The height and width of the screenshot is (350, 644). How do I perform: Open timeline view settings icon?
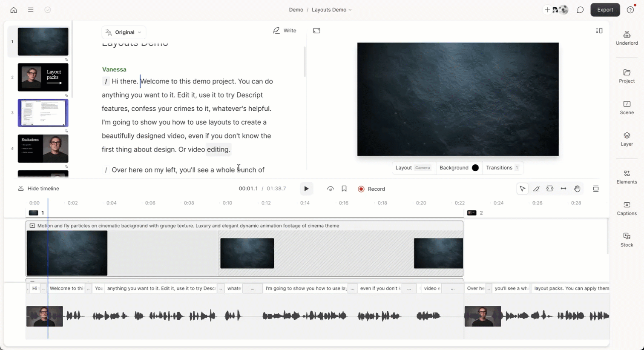coord(596,189)
